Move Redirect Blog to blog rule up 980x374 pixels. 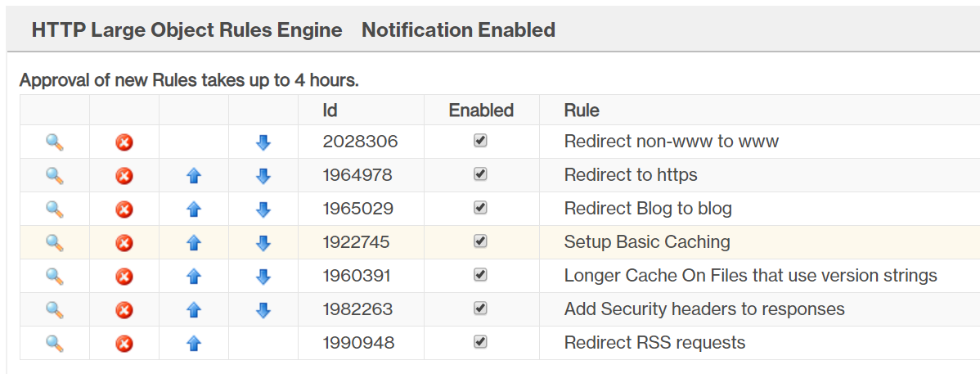(x=194, y=210)
